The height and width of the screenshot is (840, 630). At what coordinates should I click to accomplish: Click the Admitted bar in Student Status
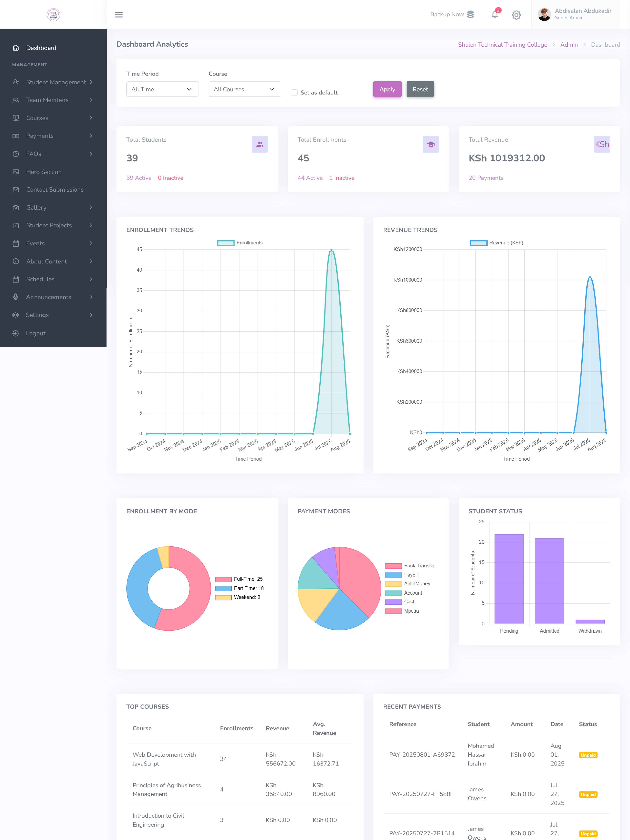(549, 581)
